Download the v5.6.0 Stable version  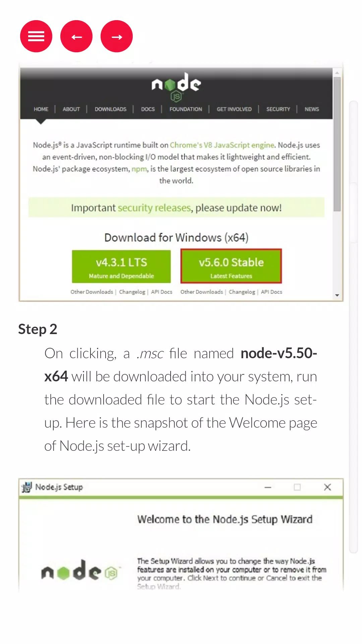231,266
